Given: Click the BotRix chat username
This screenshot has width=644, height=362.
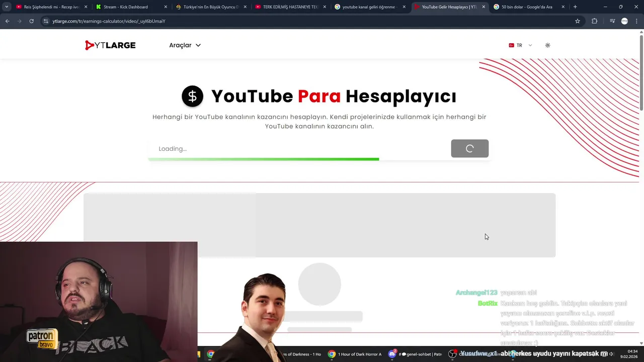Looking at the screenshot, I should pos(488,303).
